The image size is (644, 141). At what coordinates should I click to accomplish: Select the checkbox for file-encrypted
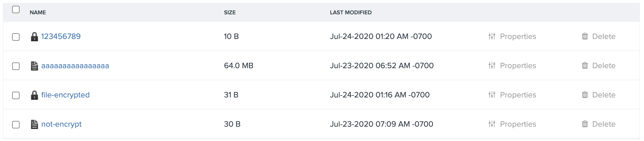click(x=16, y=95)
